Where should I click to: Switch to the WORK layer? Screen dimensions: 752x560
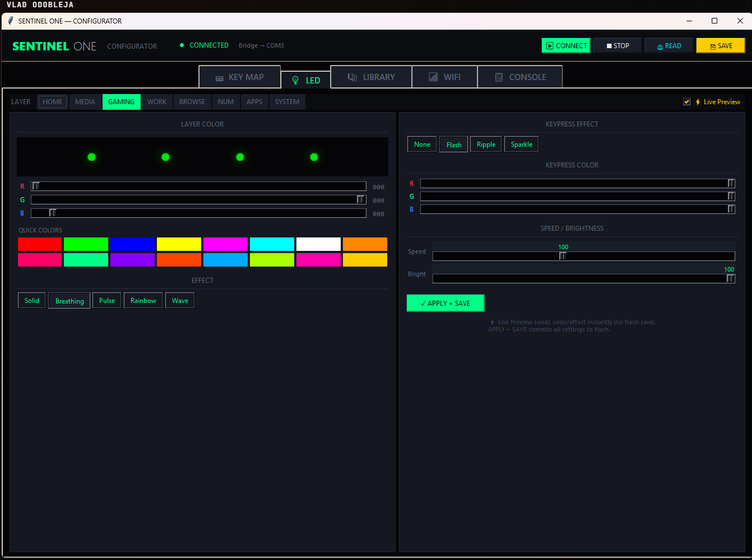pos(157,102)
